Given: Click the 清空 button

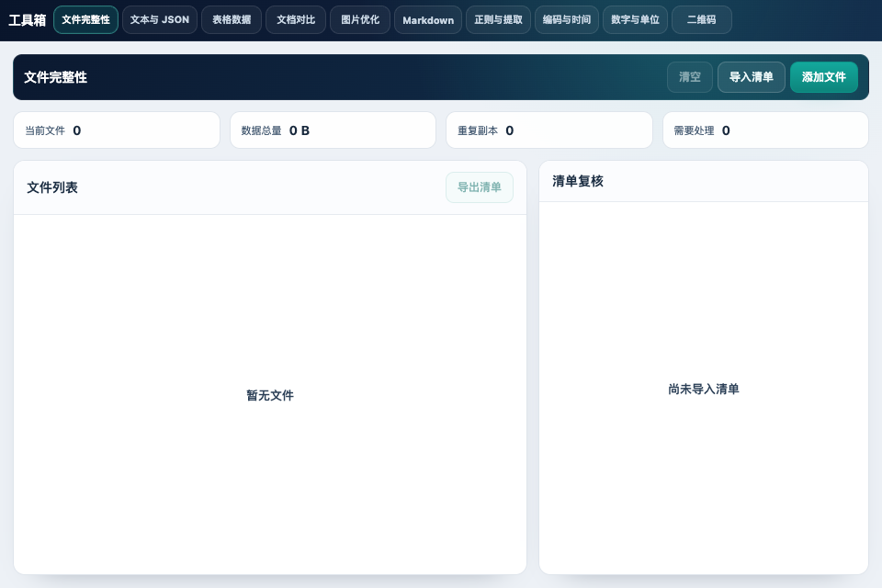Looking at the screenshot, I should click(690, 77).
